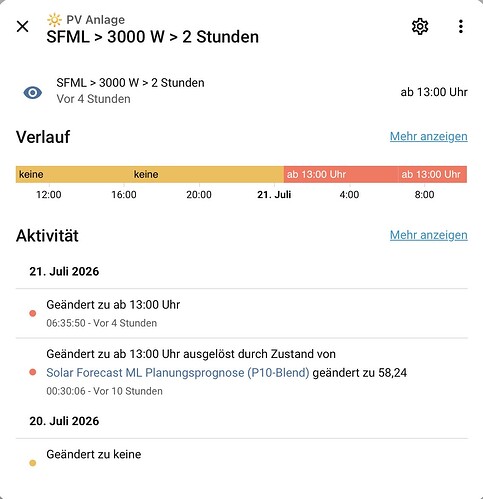Click the 'ab 13:00 Uhr' state value
Screen dimensions: 483x499
coord(434,92)
